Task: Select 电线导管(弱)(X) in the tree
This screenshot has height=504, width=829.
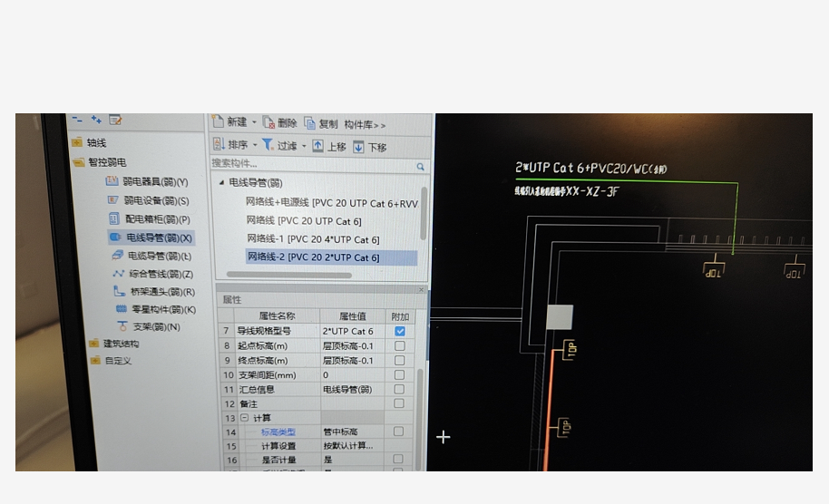Action: [x=151, y=237]
